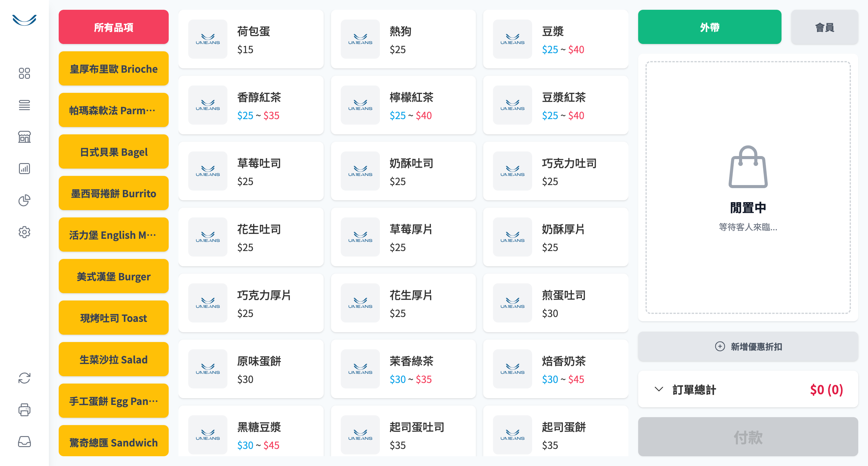868x466 pixels.
Task: Open the 會員 member button
Action: [x=824, y=27]
